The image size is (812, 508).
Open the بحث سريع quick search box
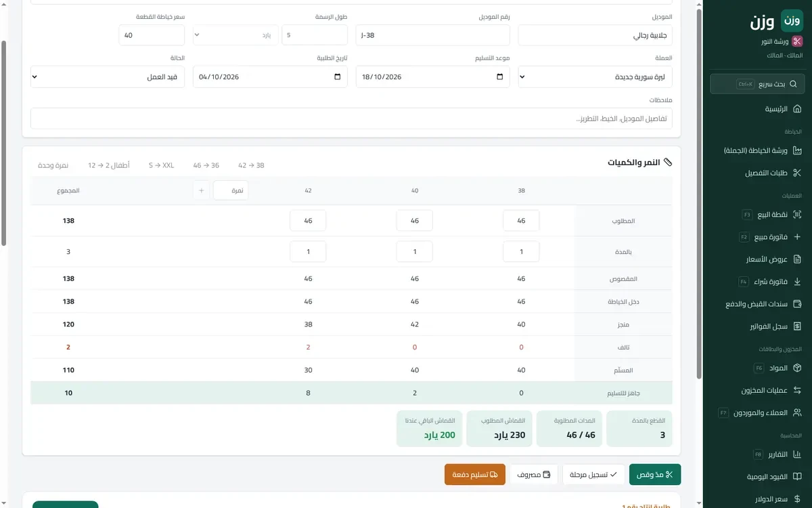757,84
